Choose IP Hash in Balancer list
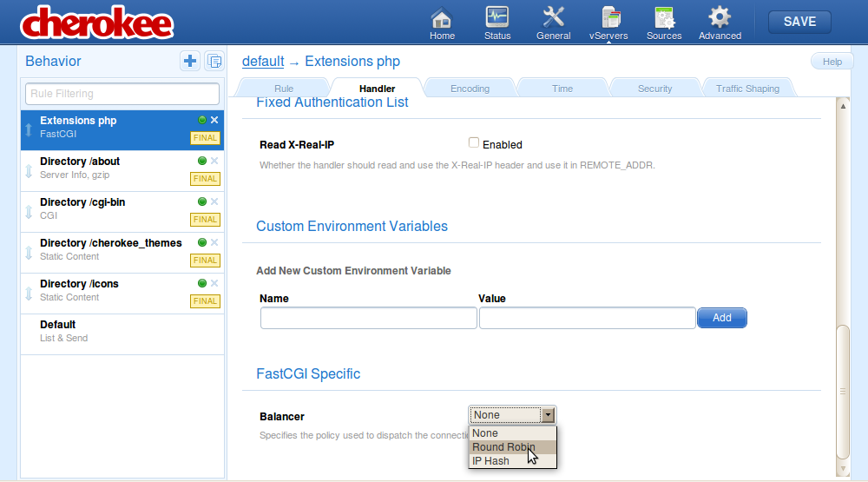Viewport: 868px width, 482px height. [x=512, y=461]
